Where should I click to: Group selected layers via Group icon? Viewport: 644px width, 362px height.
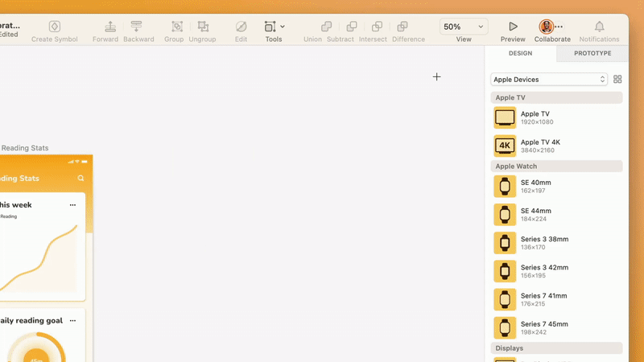point(177,27)
